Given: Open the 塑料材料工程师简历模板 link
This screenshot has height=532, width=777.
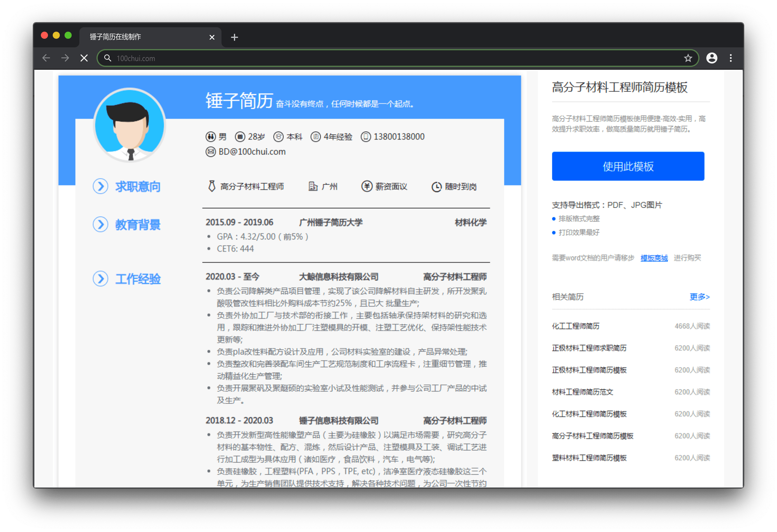Looking at the screenshot, I should (x=589, y=458).
